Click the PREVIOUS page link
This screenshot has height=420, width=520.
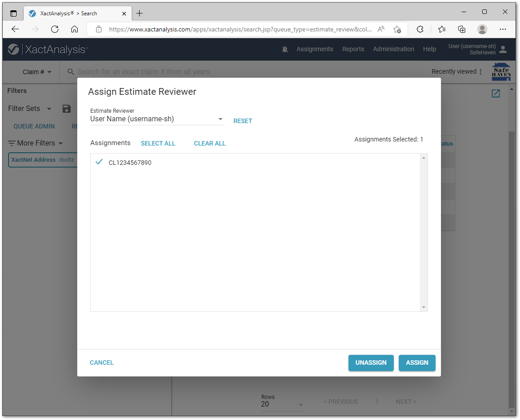341,402
